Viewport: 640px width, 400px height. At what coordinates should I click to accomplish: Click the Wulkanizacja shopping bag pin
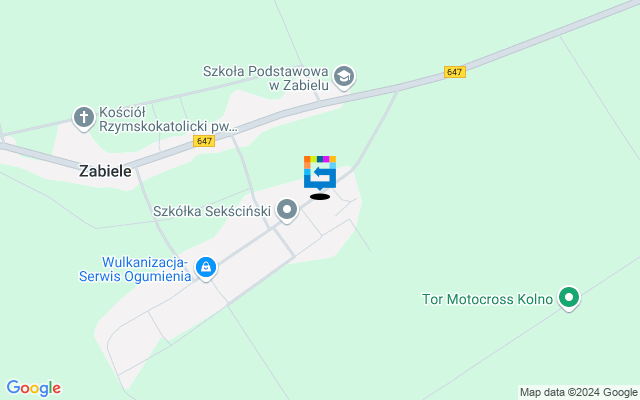[206, 267]
